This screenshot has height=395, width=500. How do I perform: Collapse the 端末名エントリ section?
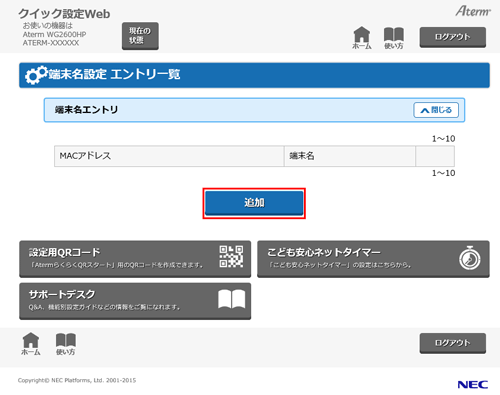(436, 110)
